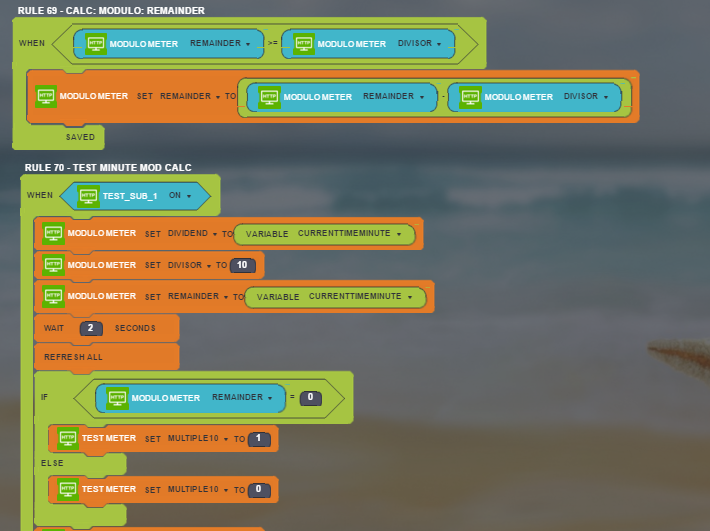Click HTTP icon on Rule 69 Set Remainder block
710x531 pixels.
coord(46,96)
